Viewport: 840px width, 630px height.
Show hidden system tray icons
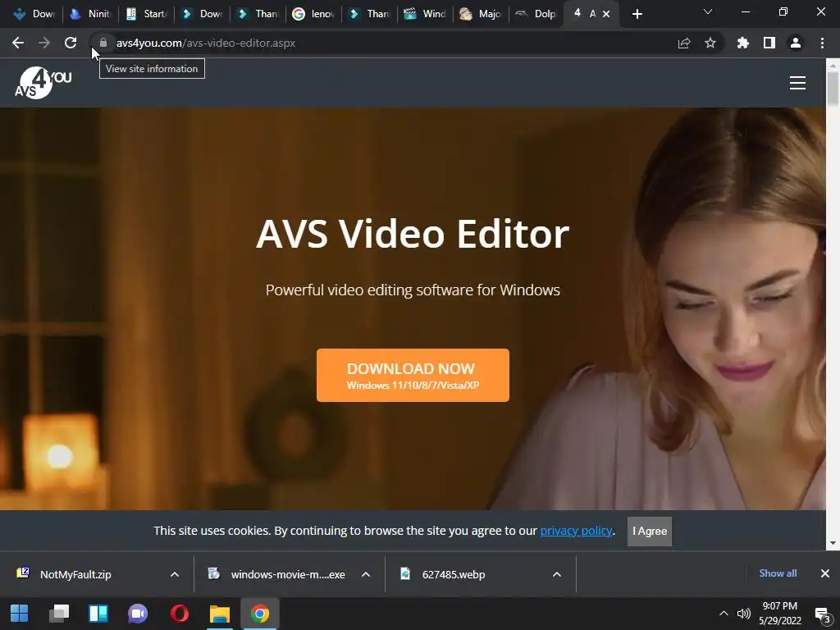pyautogui.click(x=724, y=614)
